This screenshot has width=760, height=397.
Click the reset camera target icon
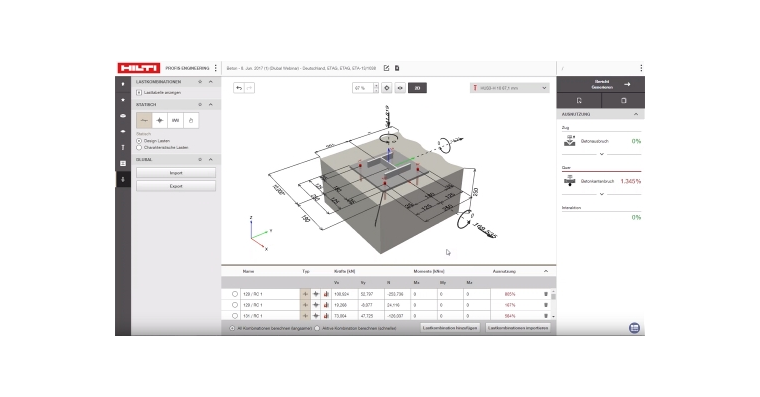(387, 88)
